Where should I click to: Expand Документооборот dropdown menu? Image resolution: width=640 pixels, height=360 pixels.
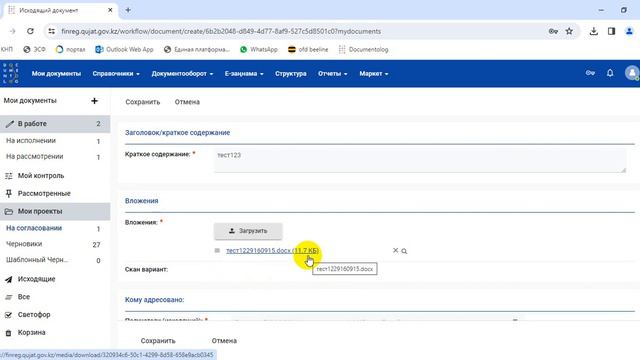pyautogui.click(x=182, y=73)
